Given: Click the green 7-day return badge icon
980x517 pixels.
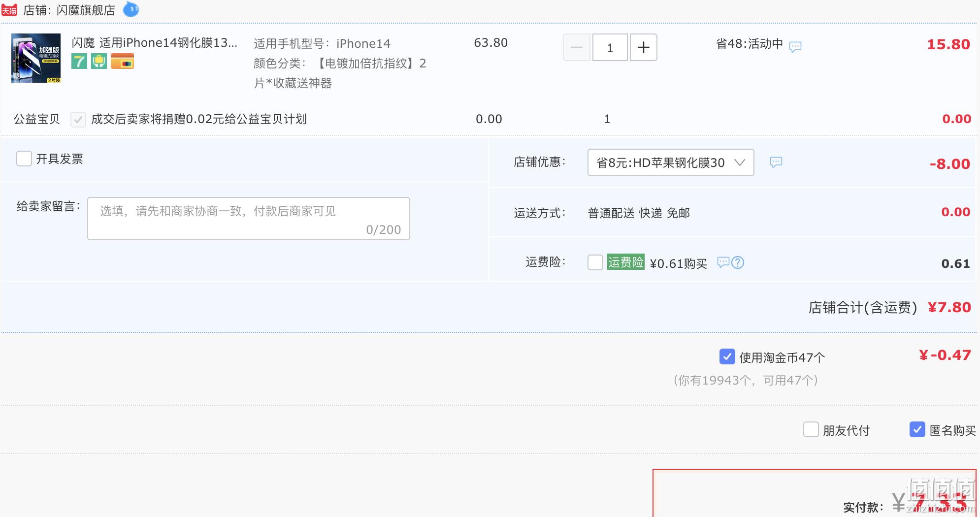Looking at the screenshot, I should 79,62.
